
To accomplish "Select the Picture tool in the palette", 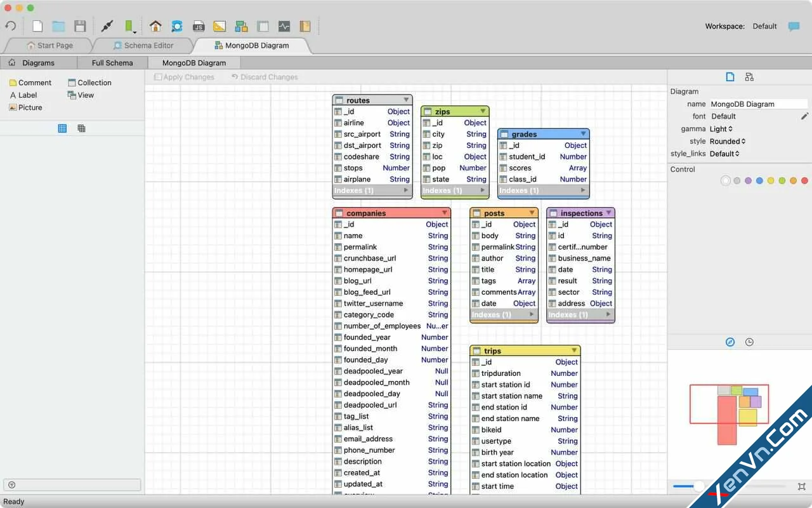I will tap(25, 107).
